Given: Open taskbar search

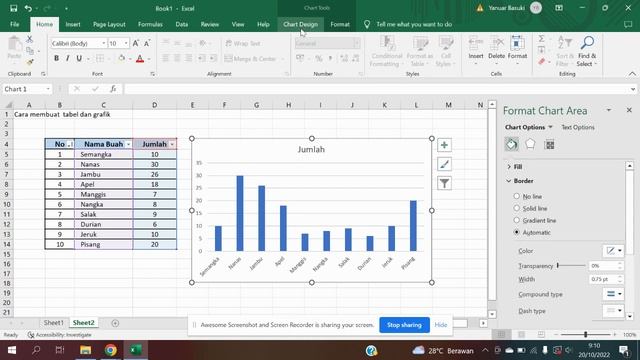Looking at the screenshot, I should (x=36, y=350).
